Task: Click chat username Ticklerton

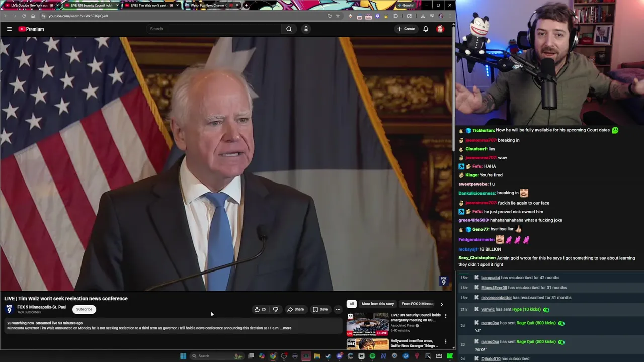Action: pyautogui.click(x=483, y=130)
